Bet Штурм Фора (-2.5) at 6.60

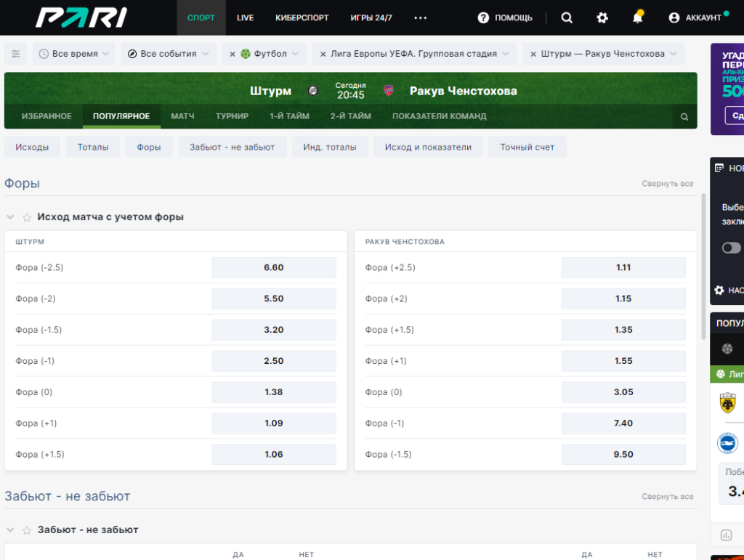click(x=274, y=267)
